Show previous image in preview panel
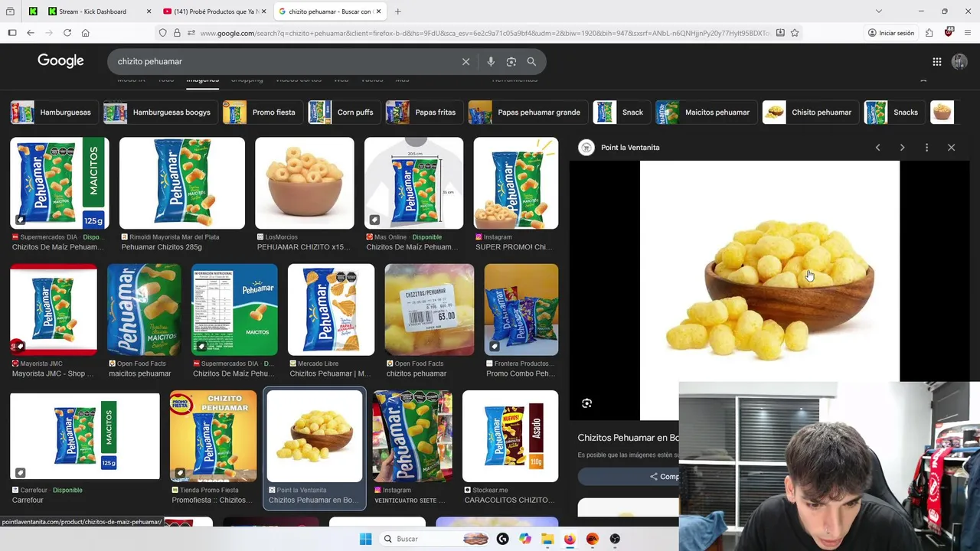This screenshot has width=980, height=551. coord(878,148)
